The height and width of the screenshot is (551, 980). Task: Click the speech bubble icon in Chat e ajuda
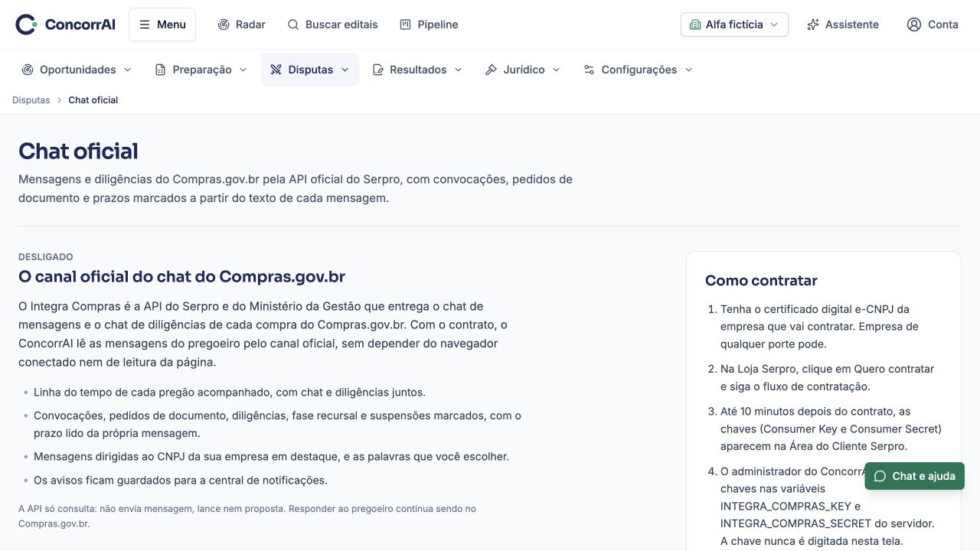880,476
